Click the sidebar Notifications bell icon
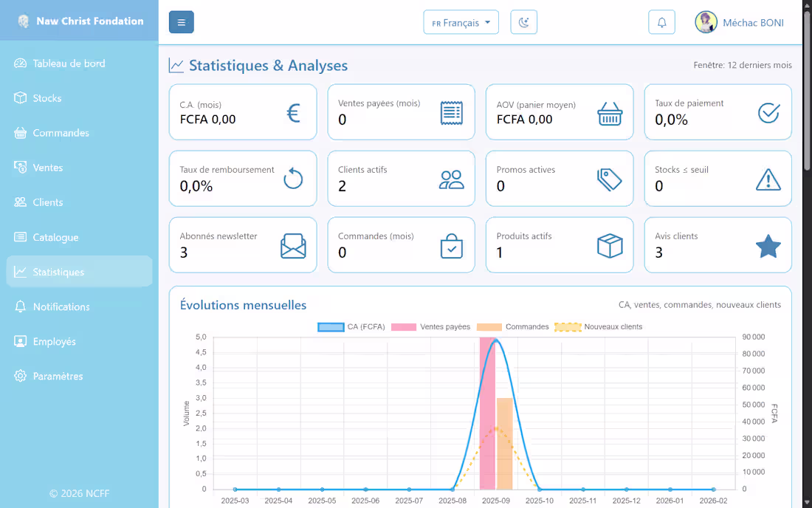 click(x=20, y=306)
